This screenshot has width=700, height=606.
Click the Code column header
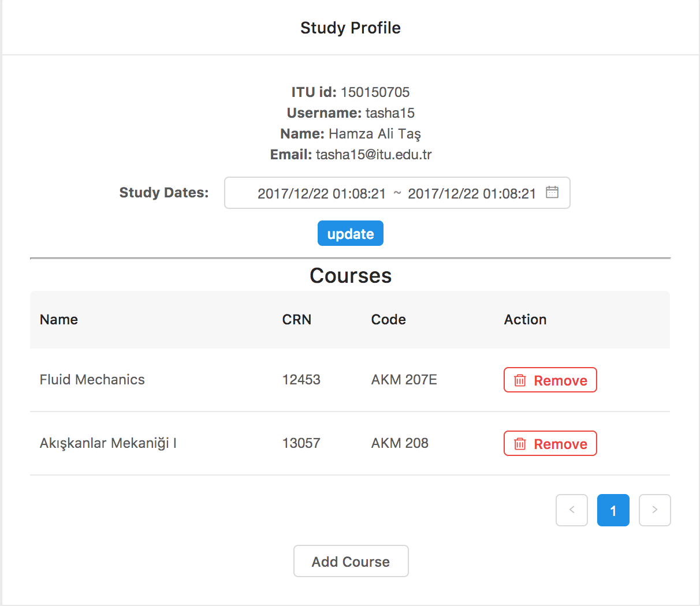(389, 319)
